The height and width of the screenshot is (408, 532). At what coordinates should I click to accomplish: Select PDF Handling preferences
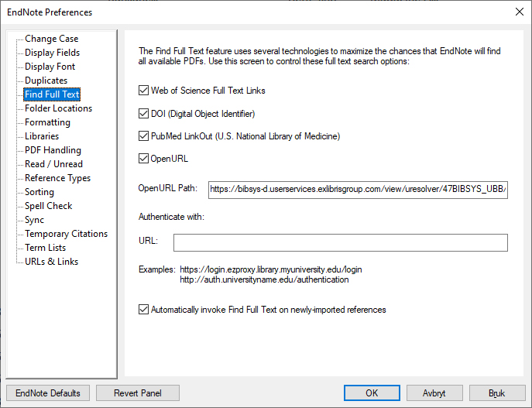pyautogui.click(x=53, y=150)
